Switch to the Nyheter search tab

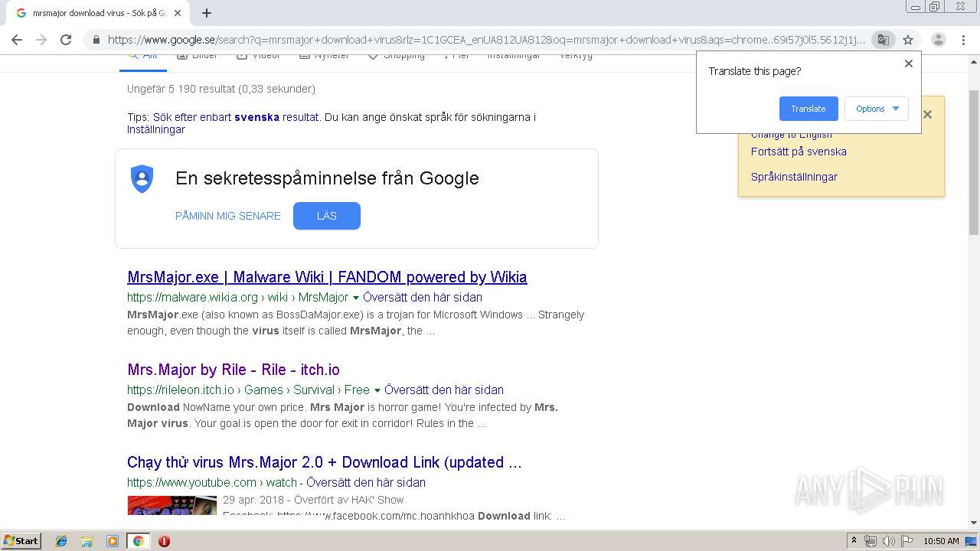324,57
